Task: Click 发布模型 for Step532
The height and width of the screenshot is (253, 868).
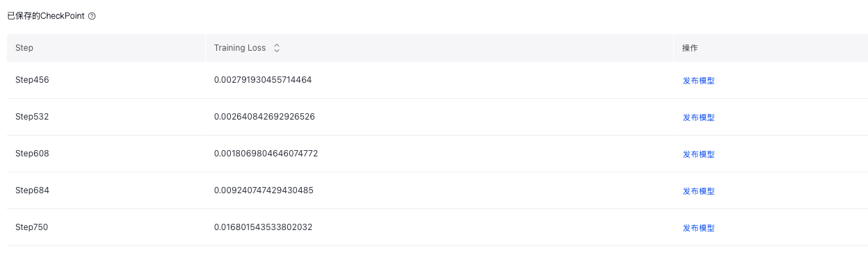Action: pyautogui.click(x=698, y=117)
